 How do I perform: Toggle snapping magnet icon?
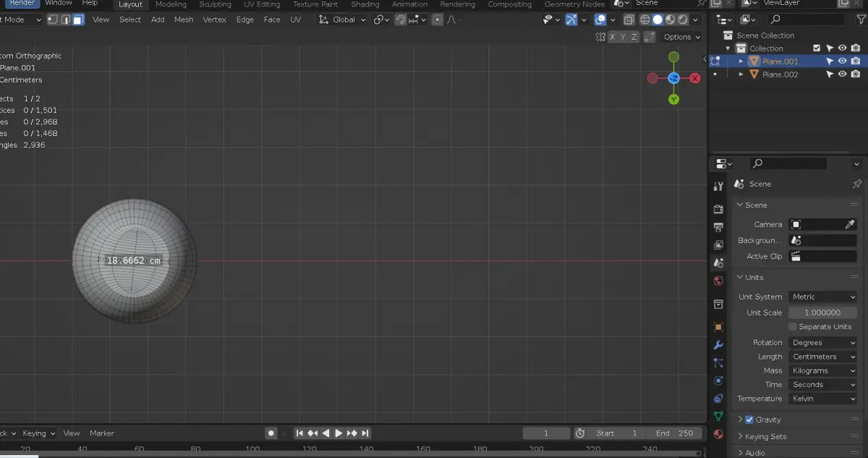401,20
